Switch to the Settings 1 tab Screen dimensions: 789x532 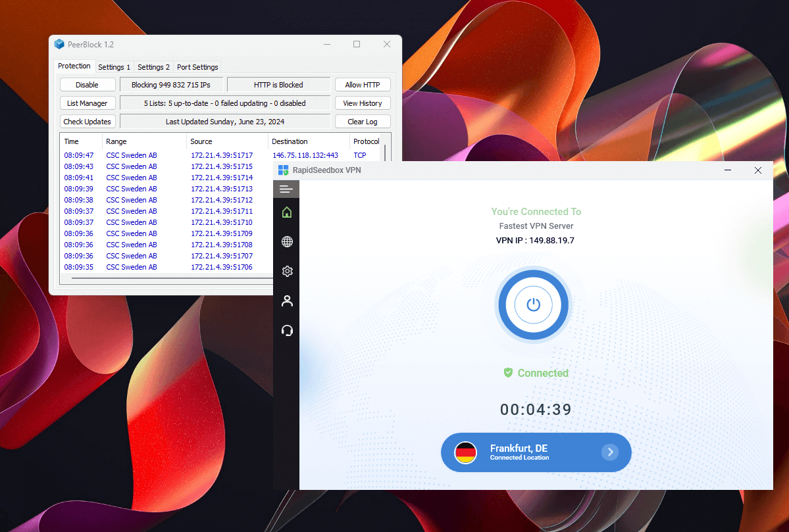click(115, 67)
